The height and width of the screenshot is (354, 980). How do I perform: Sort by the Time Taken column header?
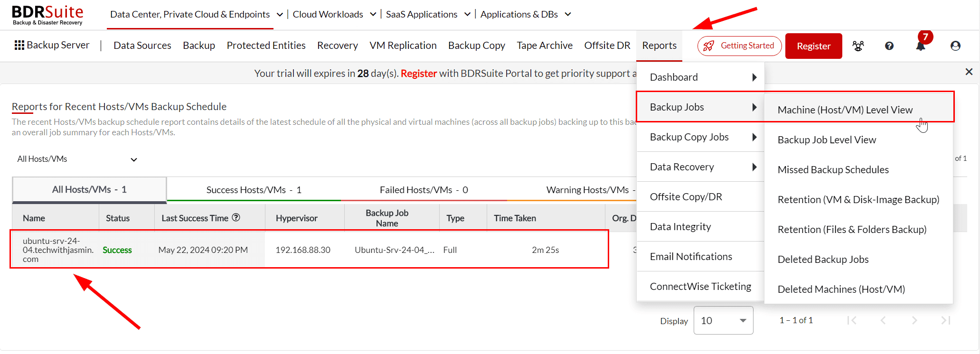pyautogui.click(x=515, y=218)
